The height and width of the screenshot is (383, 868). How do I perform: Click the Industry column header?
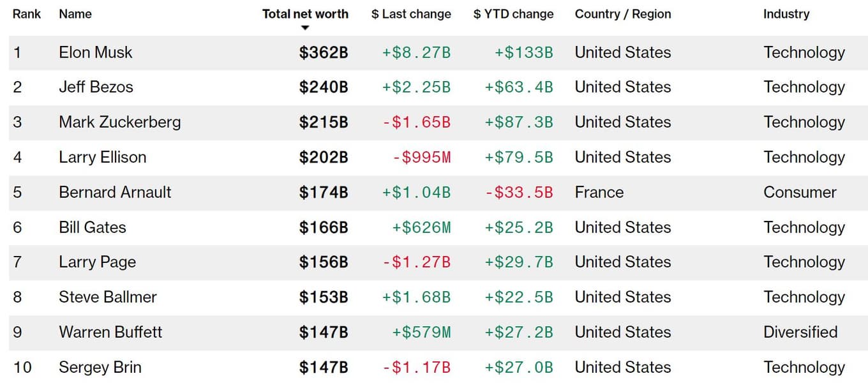786,14
